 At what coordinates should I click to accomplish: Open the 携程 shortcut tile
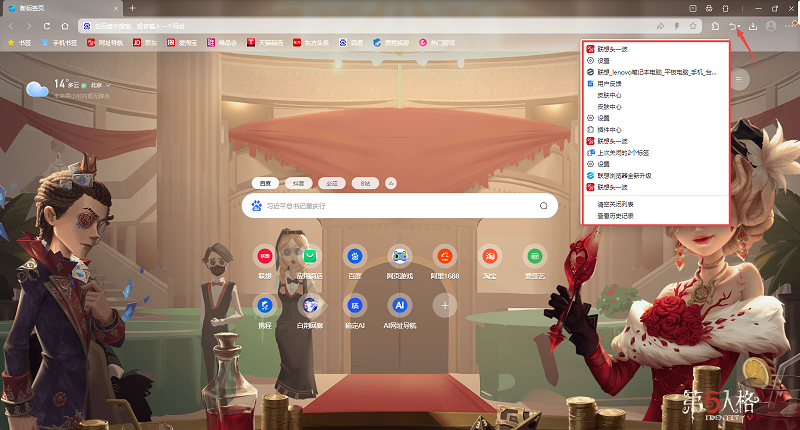pyautogui.click(x=265, y=312)
